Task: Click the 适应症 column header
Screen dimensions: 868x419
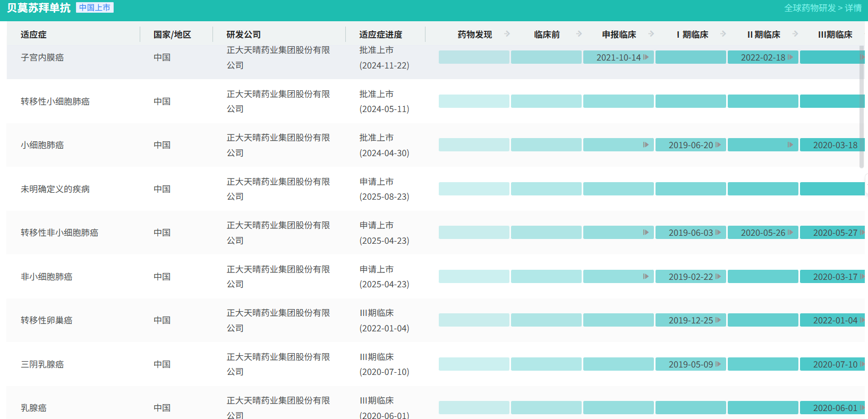Action: [33, 35]
